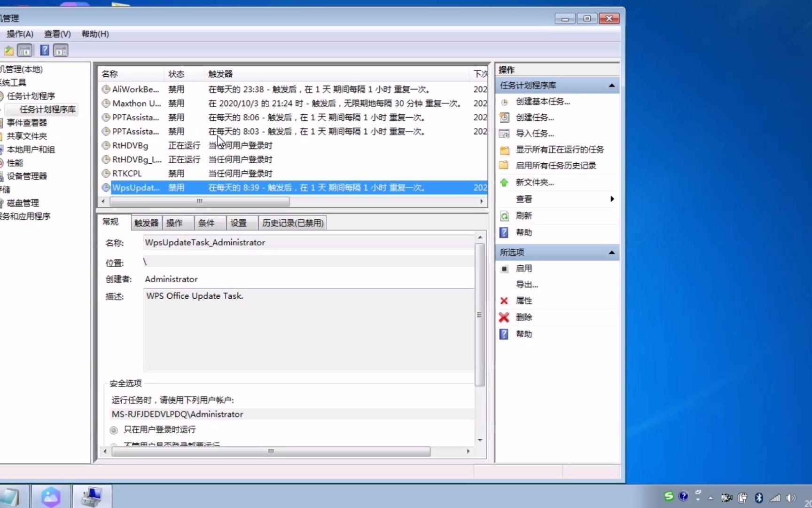Click the clock icon of Maxthon U... task
Viewport: 812px width, 508px height.
click(x=106, y=103)
